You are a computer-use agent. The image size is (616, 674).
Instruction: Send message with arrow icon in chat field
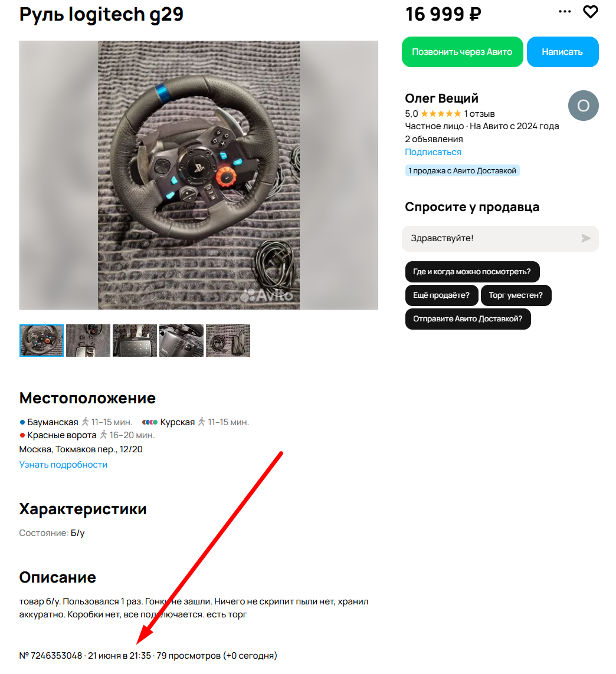pos(585,238)
